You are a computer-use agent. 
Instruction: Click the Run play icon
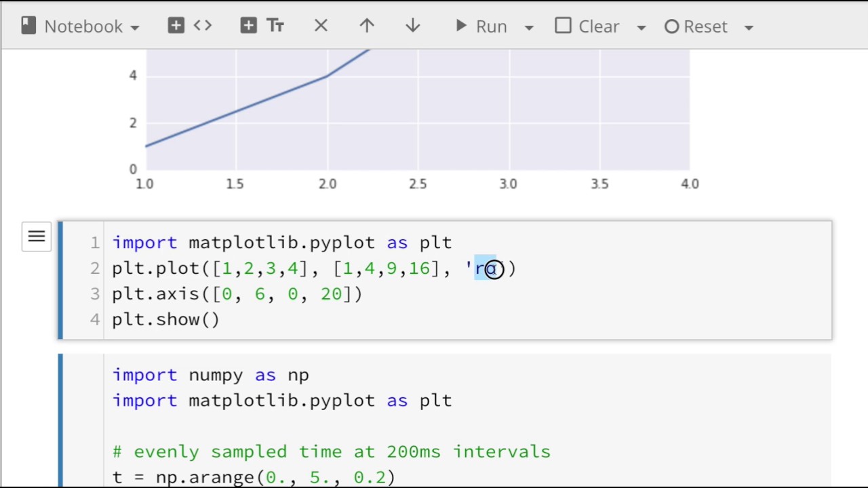[x=461, y=26]
